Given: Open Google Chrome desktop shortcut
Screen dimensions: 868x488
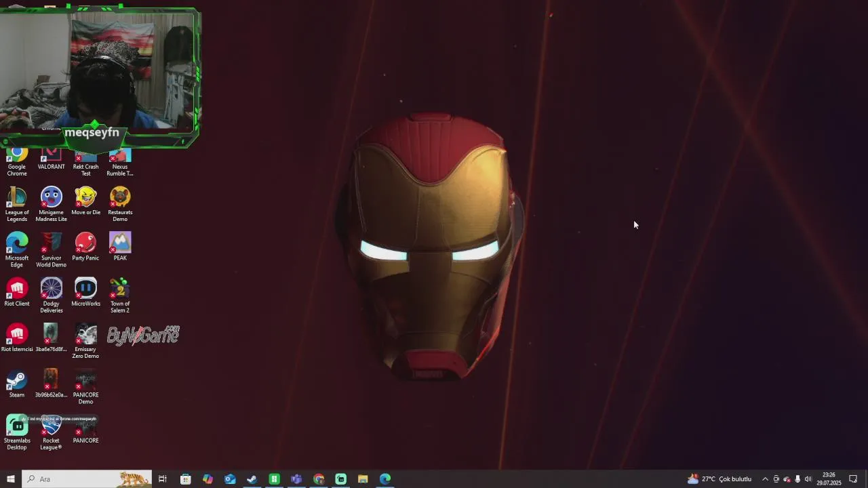Looking at the screenshot, I should [17, 163].
